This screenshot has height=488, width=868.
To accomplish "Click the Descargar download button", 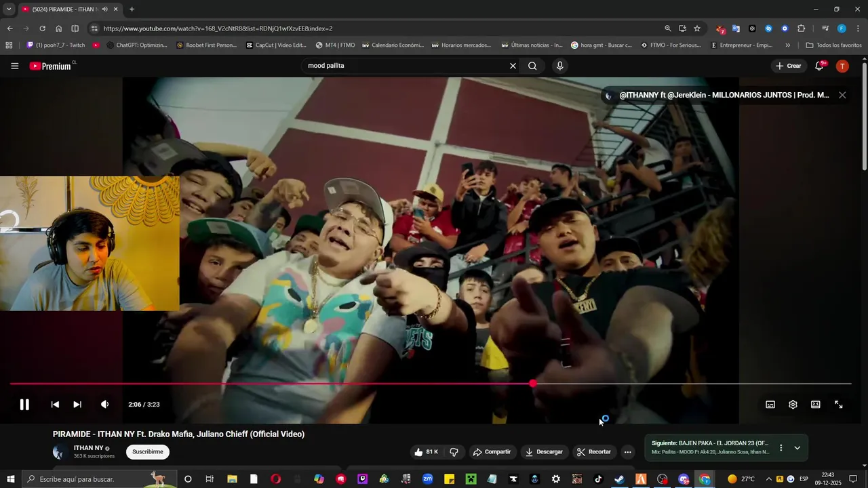I will pos(544,452).
